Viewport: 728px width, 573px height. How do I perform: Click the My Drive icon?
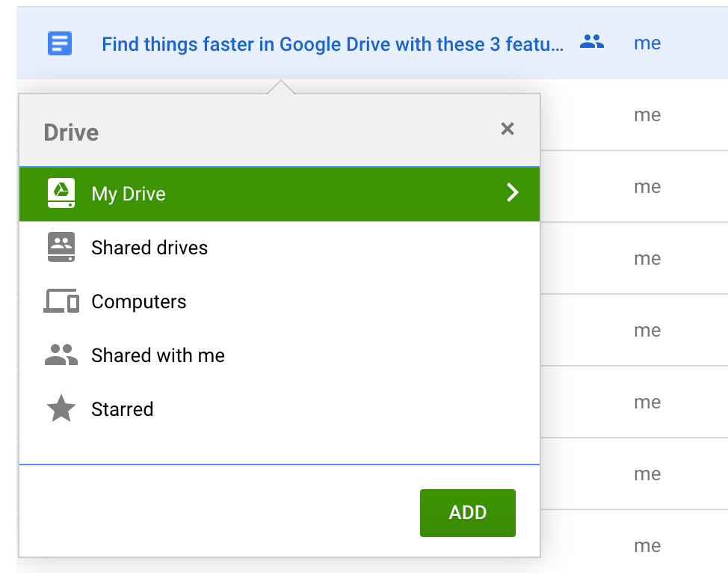pos(61,193)
